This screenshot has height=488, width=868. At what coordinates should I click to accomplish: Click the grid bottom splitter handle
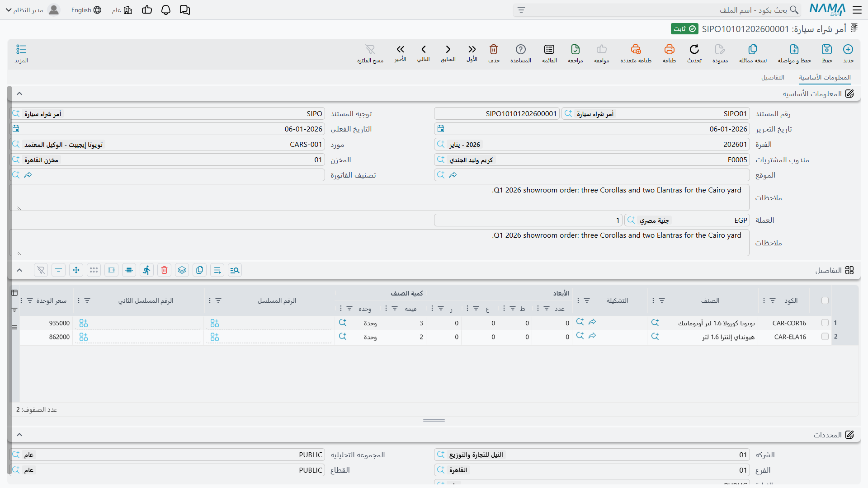[x=434, y=420]
